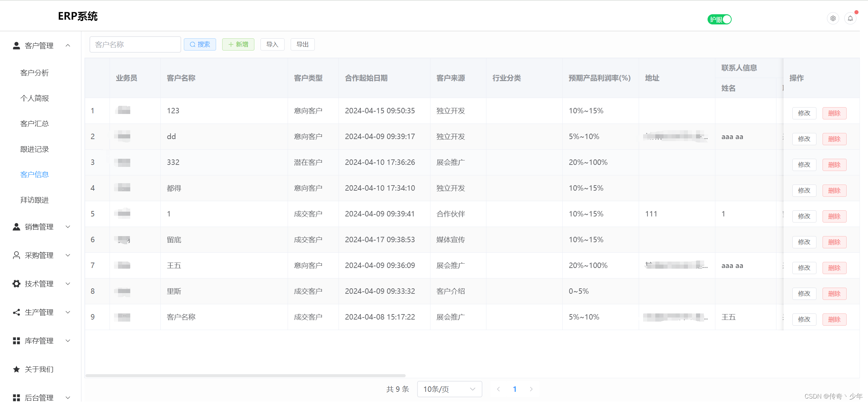Click the 后台管理 grid icon
This screenshot has height=403, width=868.
point(16,397)
